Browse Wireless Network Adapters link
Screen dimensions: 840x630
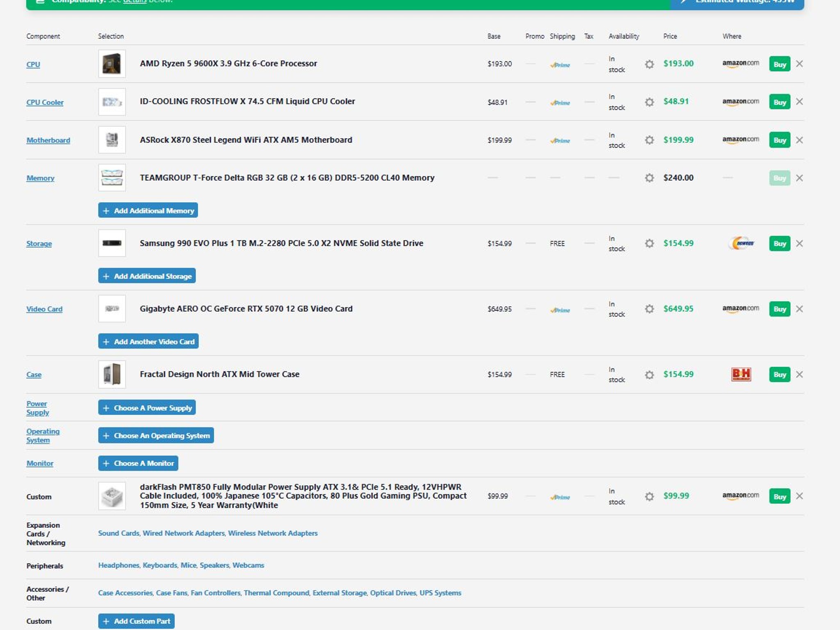click(x=273, y=533)
